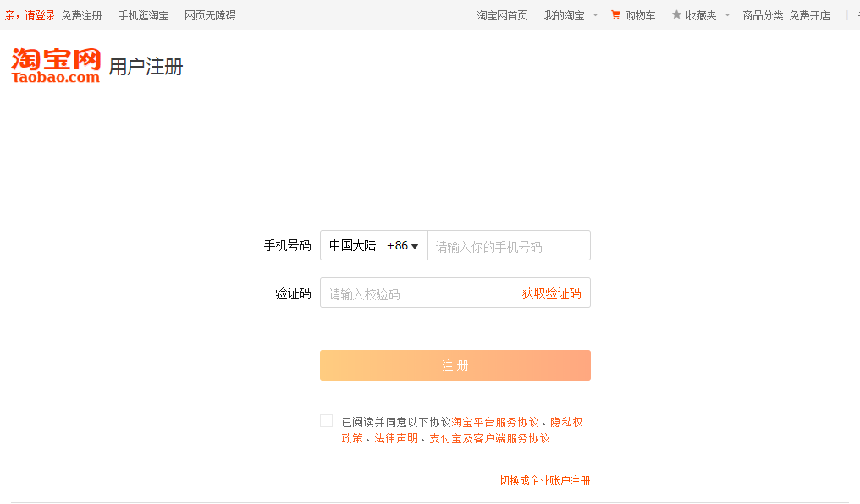The height and width of the screenshot is (504, 860).
Task: Open 网页无障碍
Action: (x=210, y=15)
